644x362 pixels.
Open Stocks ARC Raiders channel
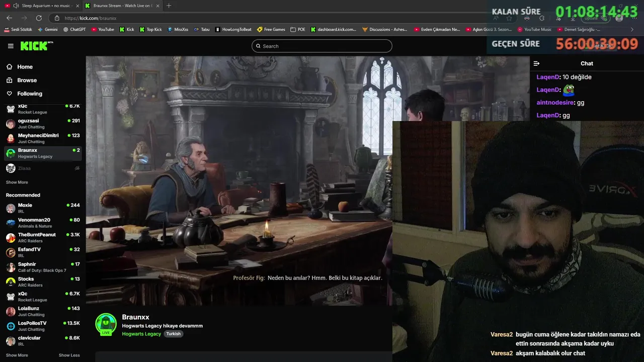click(x=43, y=282)
